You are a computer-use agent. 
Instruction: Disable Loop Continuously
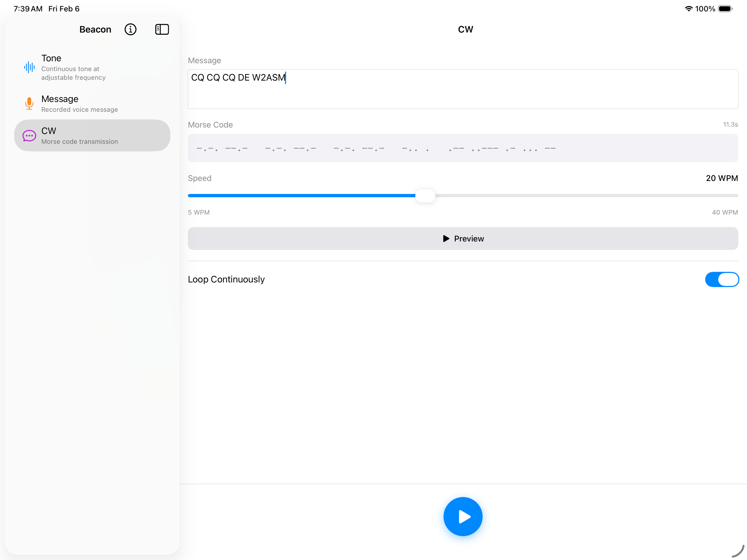(x=722, y=279)
